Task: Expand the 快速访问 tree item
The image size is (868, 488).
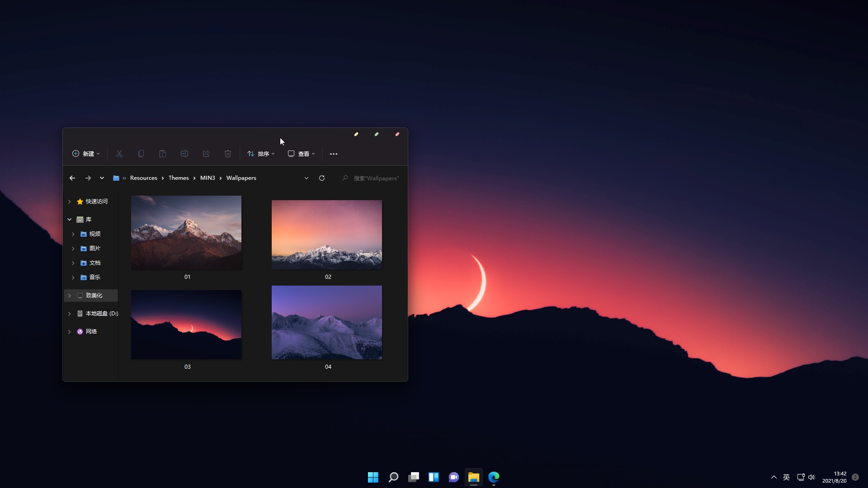Action: 70,202
